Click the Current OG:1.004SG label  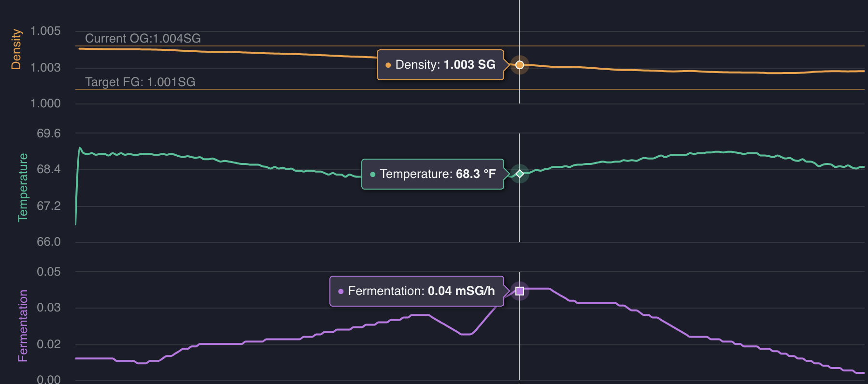[142, 38]
